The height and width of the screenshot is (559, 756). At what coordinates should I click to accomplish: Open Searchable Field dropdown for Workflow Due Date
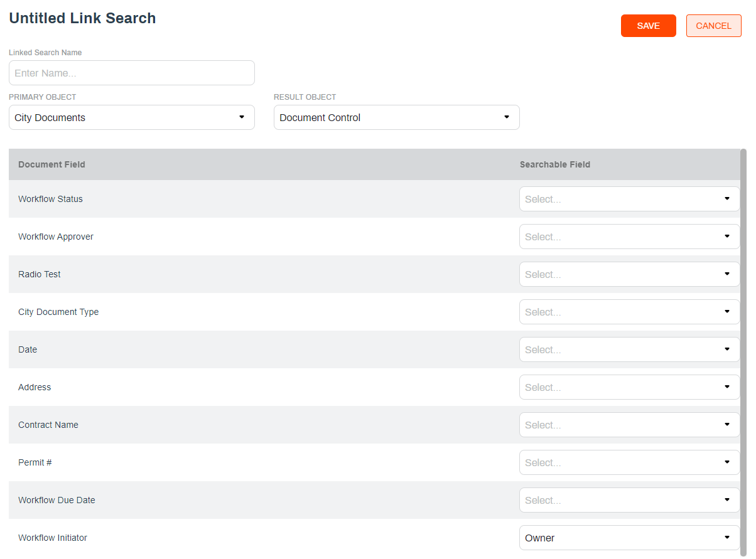[630, 500]
